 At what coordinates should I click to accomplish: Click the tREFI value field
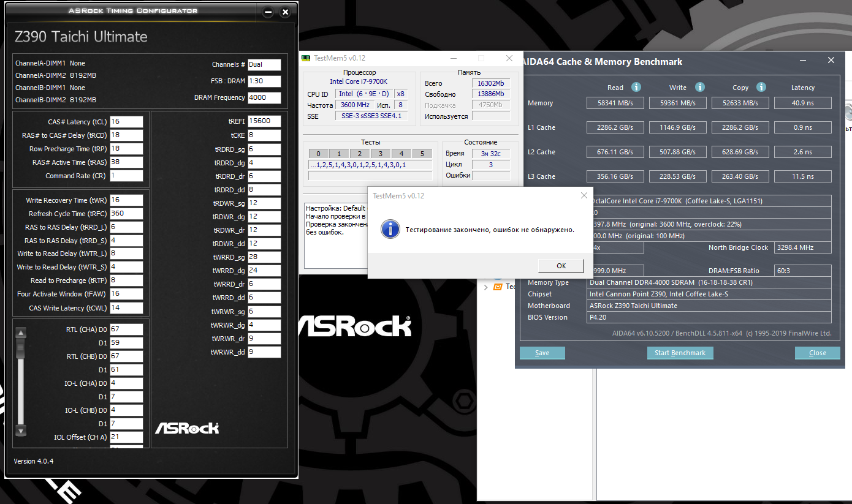coord(264,121)
